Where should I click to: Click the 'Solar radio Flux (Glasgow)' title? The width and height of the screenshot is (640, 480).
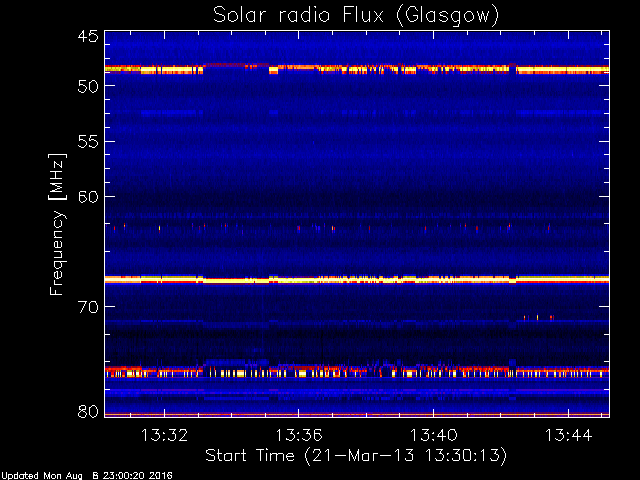(x=356, y=16)
